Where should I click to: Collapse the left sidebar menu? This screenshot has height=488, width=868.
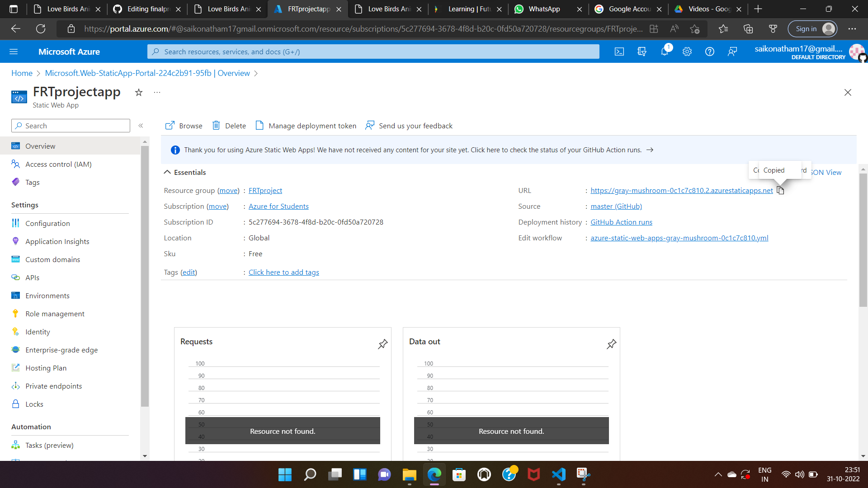(141, 126)
